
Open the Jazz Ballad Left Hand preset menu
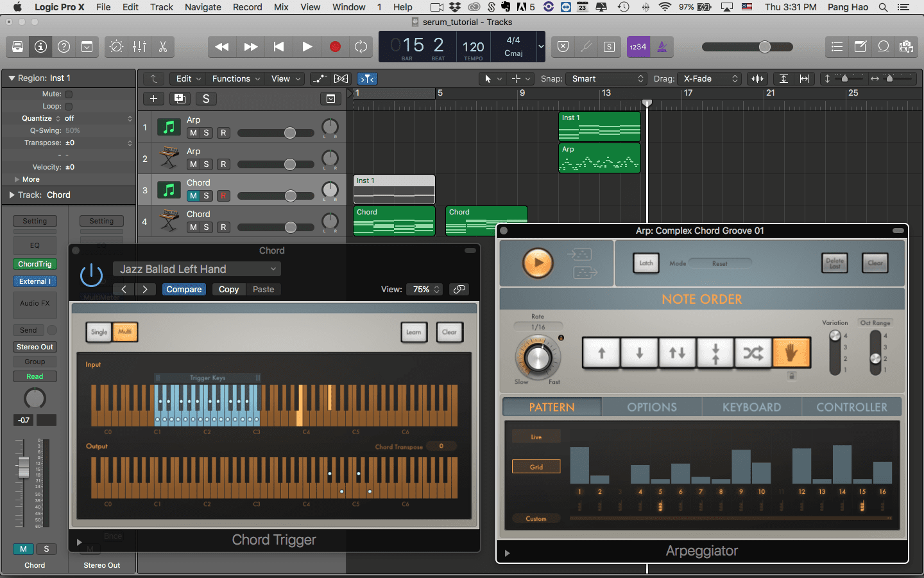[197, 269]
